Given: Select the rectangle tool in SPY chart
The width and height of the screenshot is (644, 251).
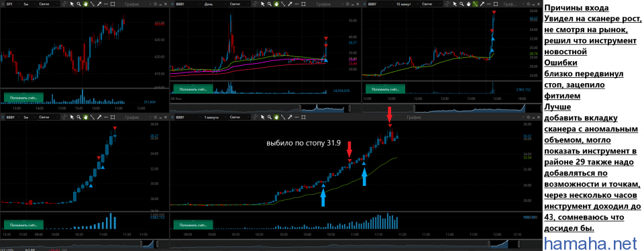Looking at the screenshot, I should (113, 4).
